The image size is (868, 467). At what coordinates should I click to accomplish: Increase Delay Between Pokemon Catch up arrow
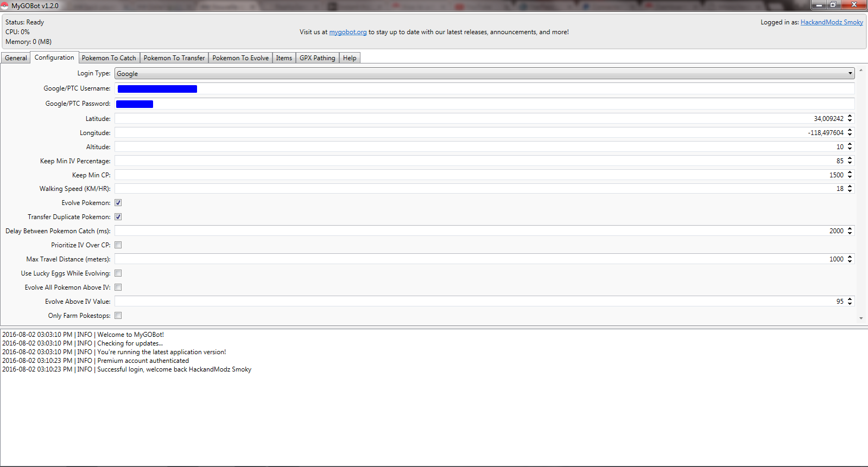(x=850, y=229)
